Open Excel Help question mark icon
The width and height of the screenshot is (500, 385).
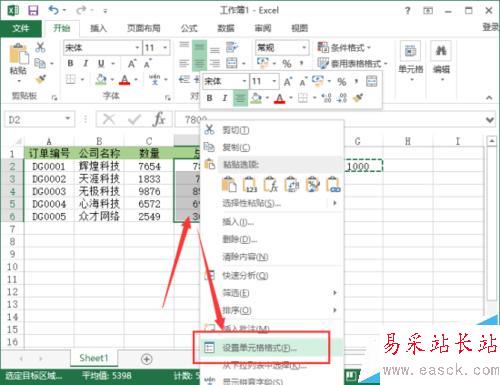[x=407, y=11]
